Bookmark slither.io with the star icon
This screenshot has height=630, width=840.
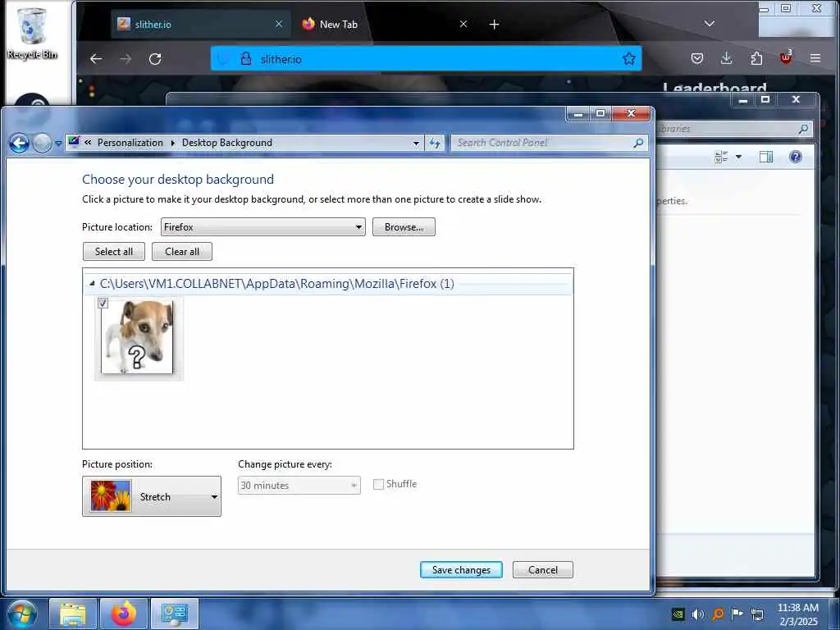629,58
